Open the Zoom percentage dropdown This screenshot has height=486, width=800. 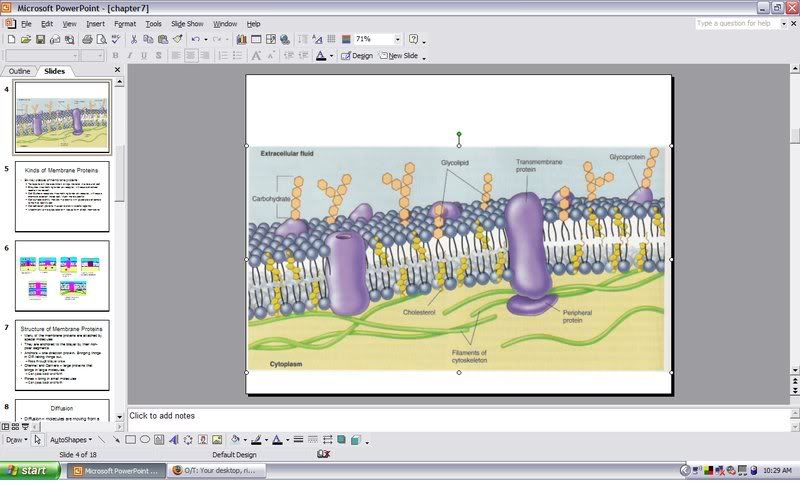pyautogui.click(x=398, y=39)
